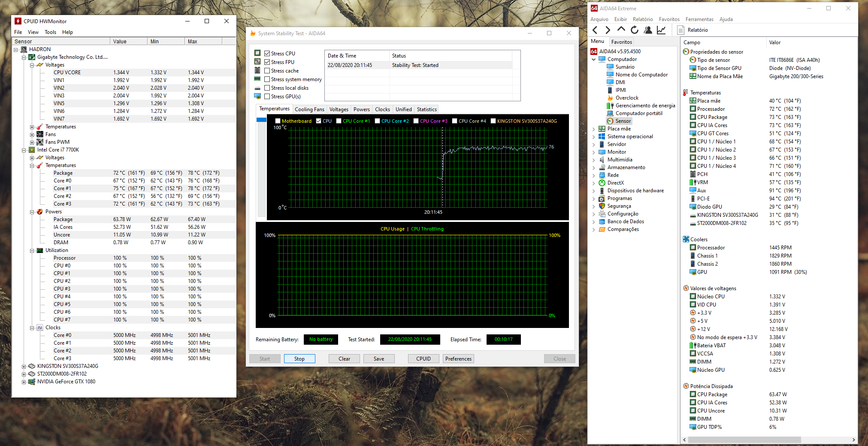Click the Fans PWM icon in HWMonitor
The height and width of the screenshot is (446, 868).
[40, 142]
